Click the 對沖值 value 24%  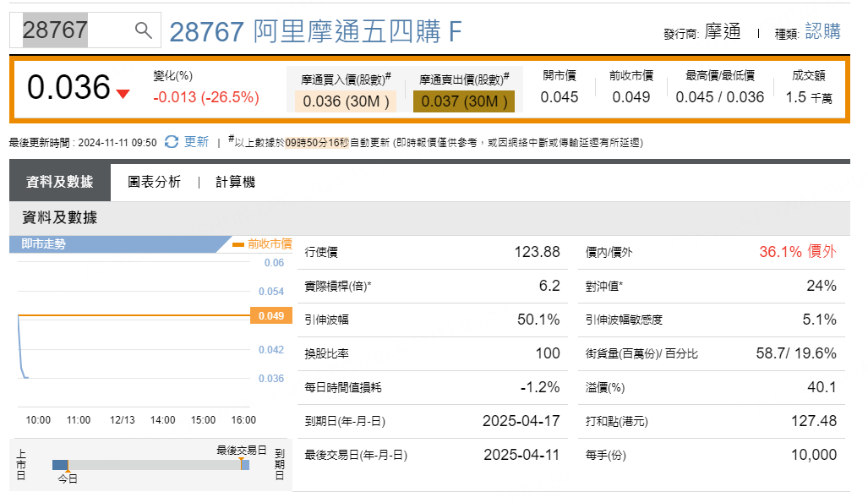tap(822, 286)
